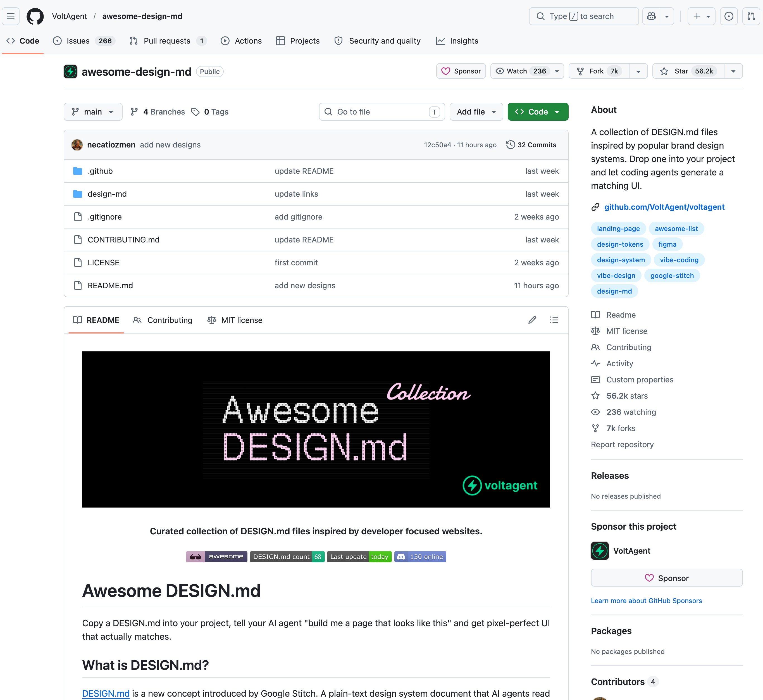Open the green Code dropdown
The height and width of the screenshot is (700, 763).
tap(537, 112)
